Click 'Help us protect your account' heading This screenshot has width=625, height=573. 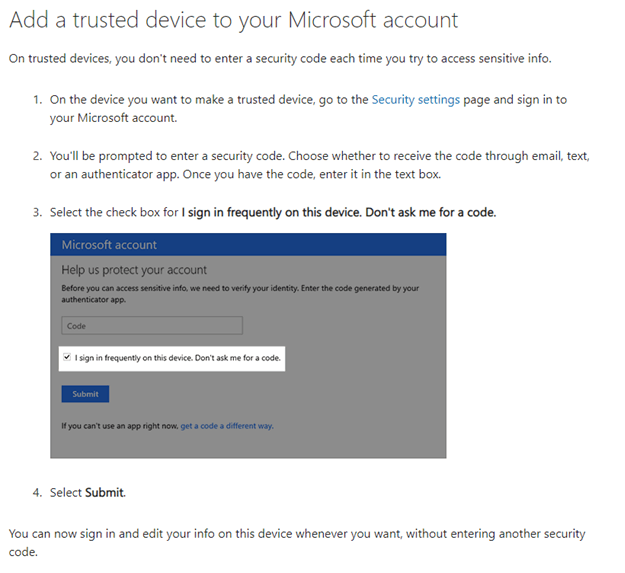point(134,270)
